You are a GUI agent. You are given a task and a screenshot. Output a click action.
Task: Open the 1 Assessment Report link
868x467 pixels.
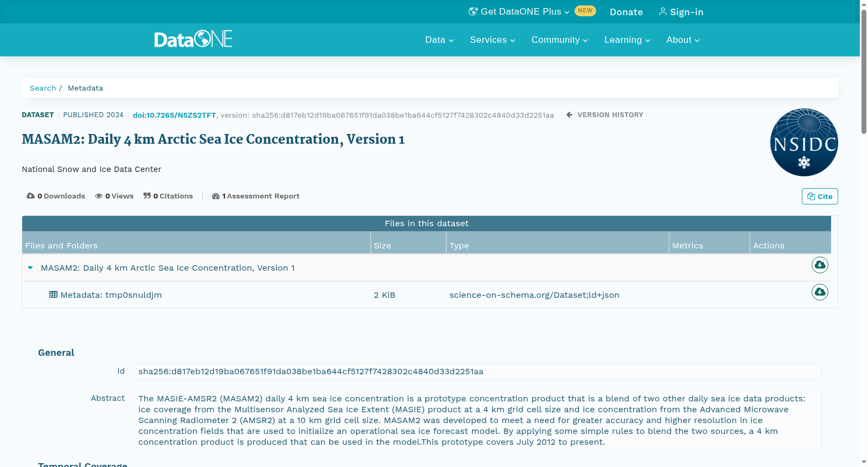pyautogui.click(x=256, y=196)
